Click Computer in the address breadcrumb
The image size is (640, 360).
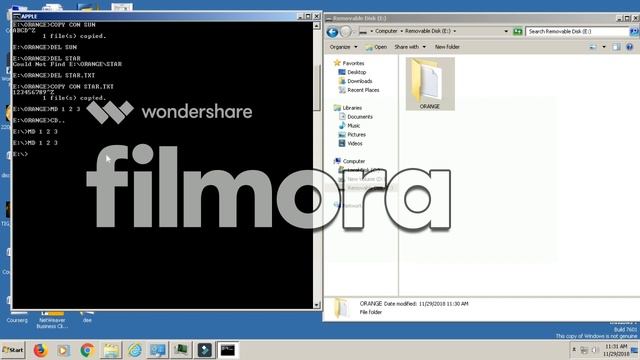[386, 31]
